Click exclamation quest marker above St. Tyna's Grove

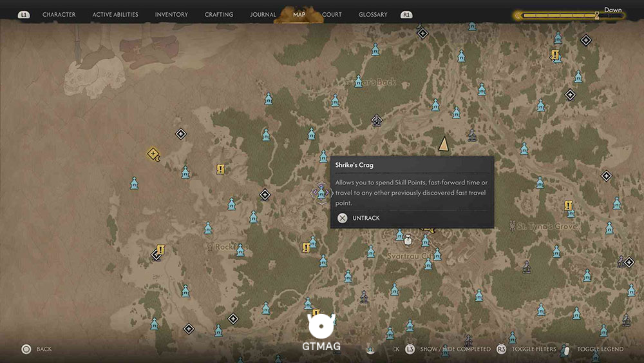coord(568,205)
